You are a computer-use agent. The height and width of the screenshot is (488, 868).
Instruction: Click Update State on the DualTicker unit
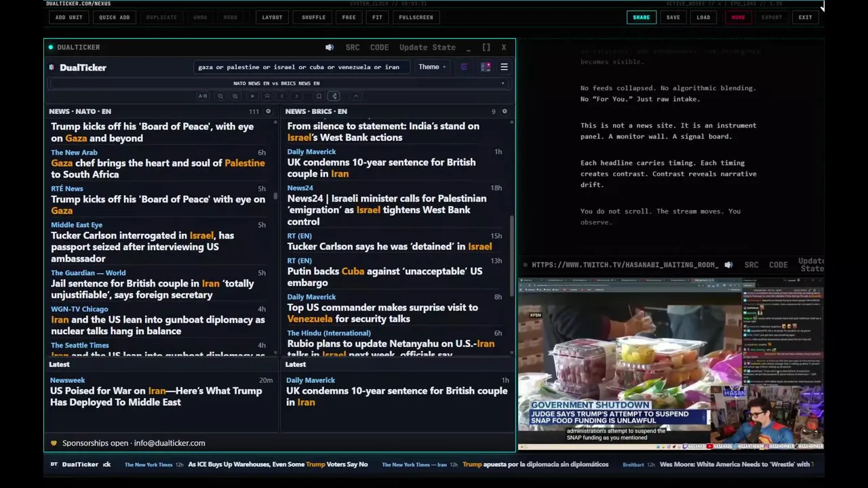[427, 47]
